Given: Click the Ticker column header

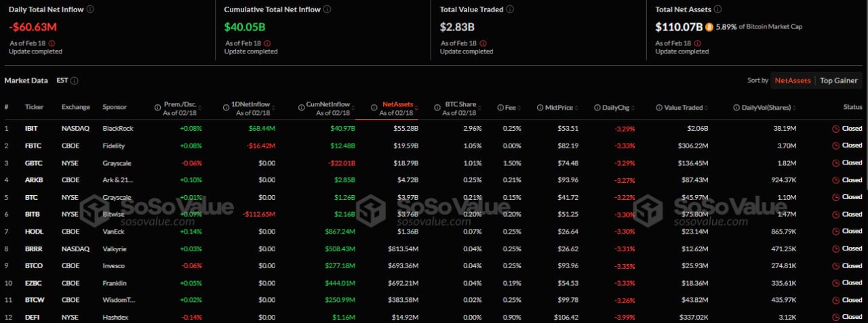Looking at the screenshot, I should (x=34, y=107).
